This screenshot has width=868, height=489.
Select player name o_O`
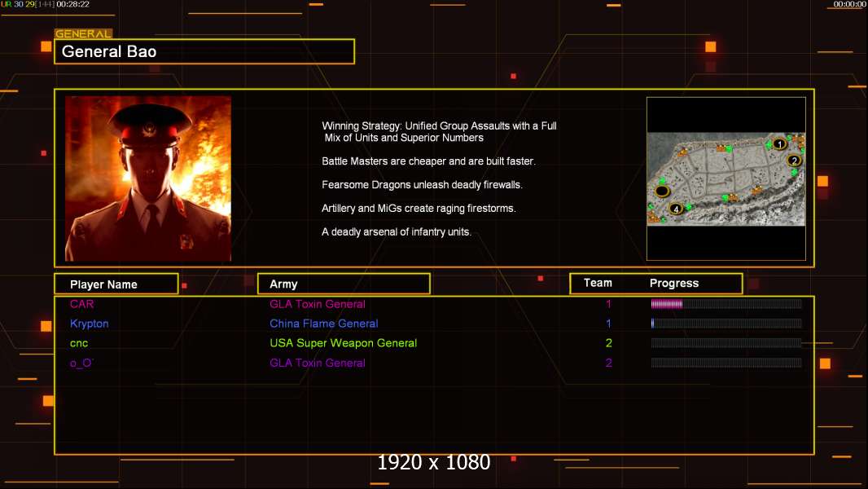click(x=82, y=363)
